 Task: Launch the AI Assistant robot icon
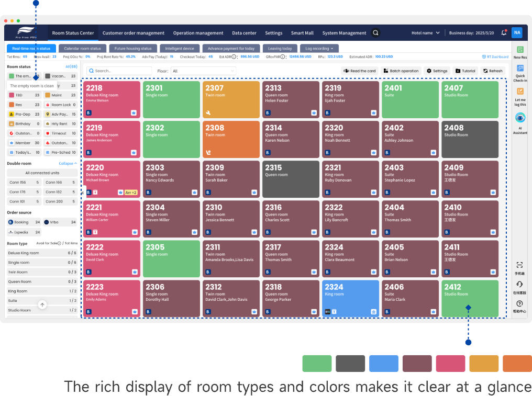point(520,118)
